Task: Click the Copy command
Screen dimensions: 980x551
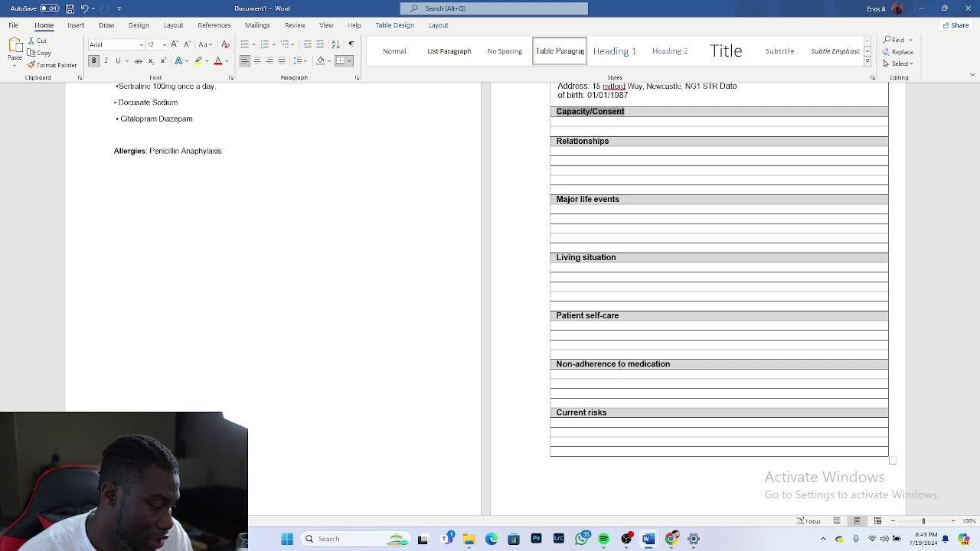Action: [39, 53]
